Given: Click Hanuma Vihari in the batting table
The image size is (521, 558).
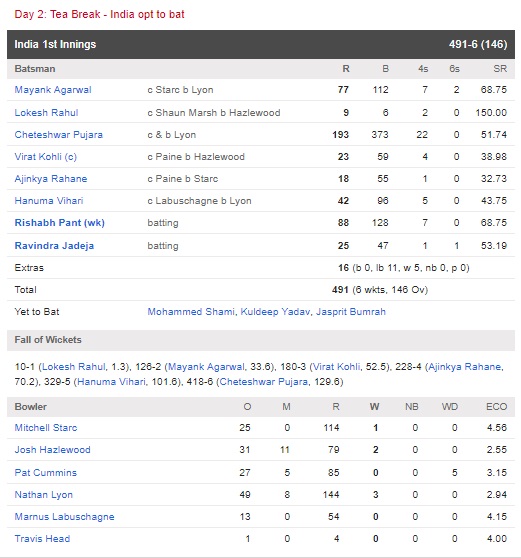Looking at the screenshot, I should point(49,201).
